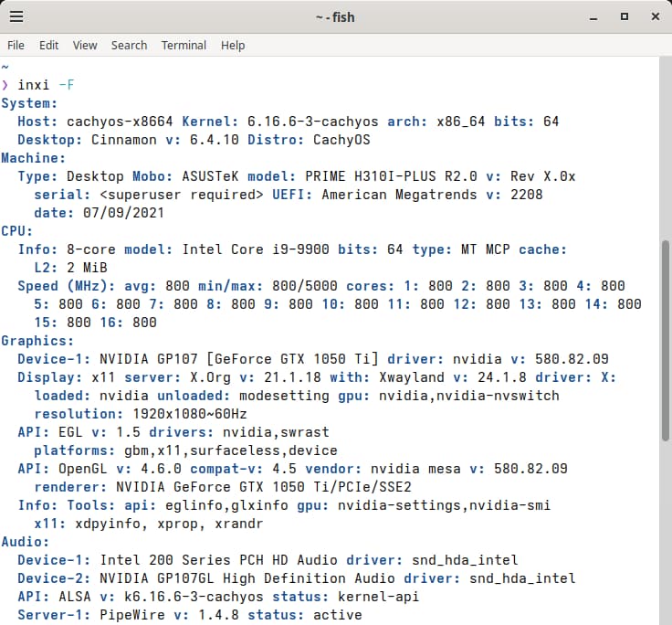Click the 'Speed (MHz):' label
The height and width of the screenshot is (625, 672).
67,286
